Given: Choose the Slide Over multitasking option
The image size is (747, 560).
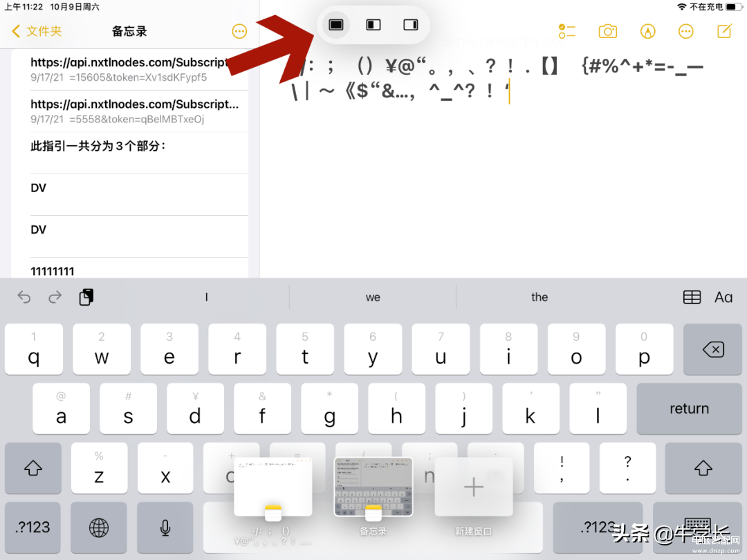Looking at the screenshot, I should pyautogui.click(x=411, y=25).
